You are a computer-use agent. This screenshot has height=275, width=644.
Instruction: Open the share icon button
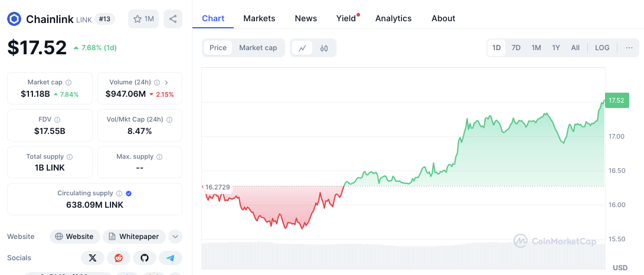pyautogui.click(x=173, y=19)
